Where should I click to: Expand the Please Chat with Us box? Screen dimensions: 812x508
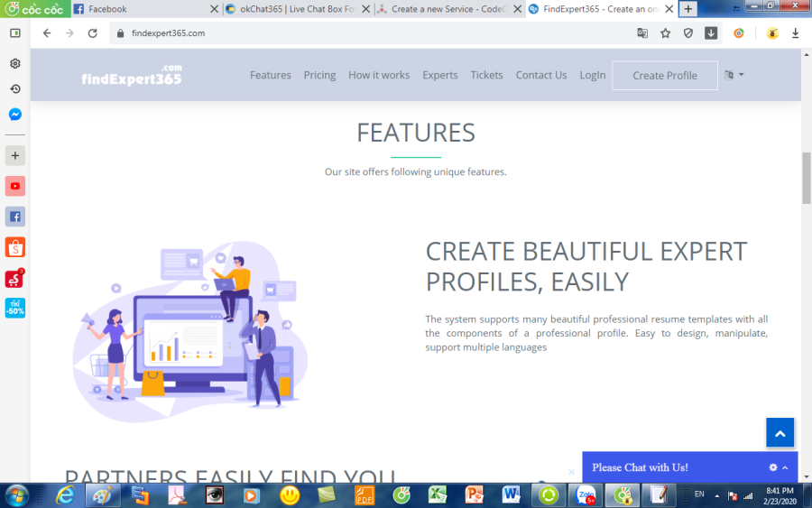785,467
